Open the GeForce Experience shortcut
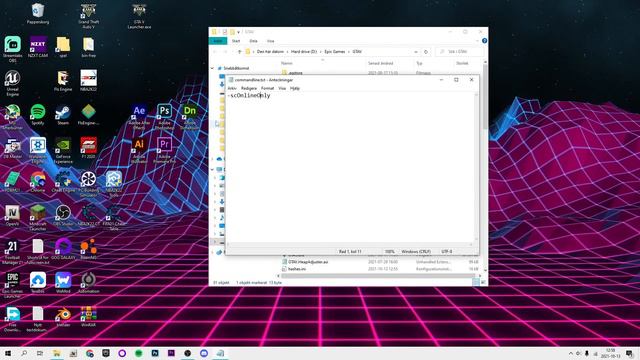 [x=63, y=150]
